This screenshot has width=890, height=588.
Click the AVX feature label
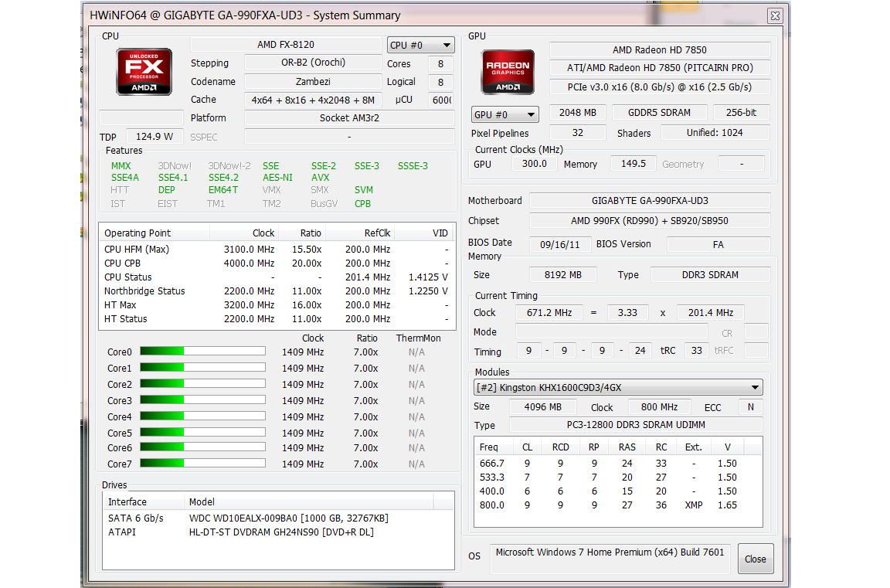320,178
